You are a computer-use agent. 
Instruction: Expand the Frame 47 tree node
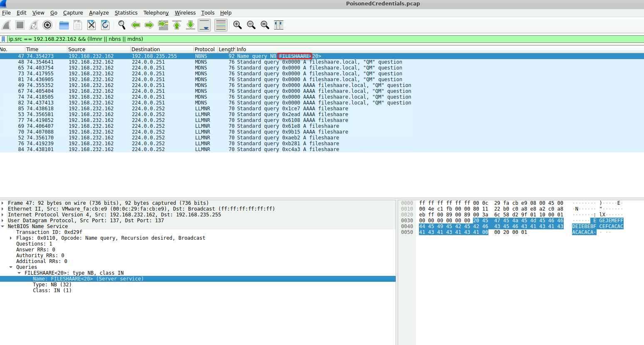click(x=3, y=203)
